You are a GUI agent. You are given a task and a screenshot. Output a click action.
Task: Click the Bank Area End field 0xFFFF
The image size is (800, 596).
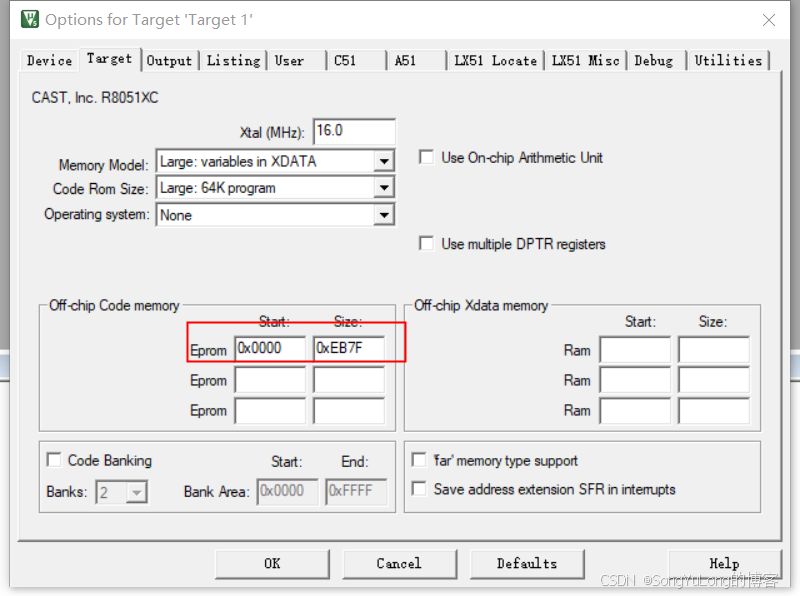point(356,491)
